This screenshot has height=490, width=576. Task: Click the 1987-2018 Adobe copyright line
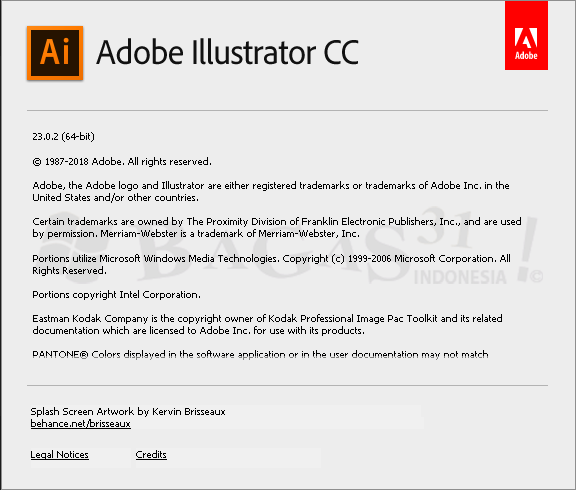122,162
